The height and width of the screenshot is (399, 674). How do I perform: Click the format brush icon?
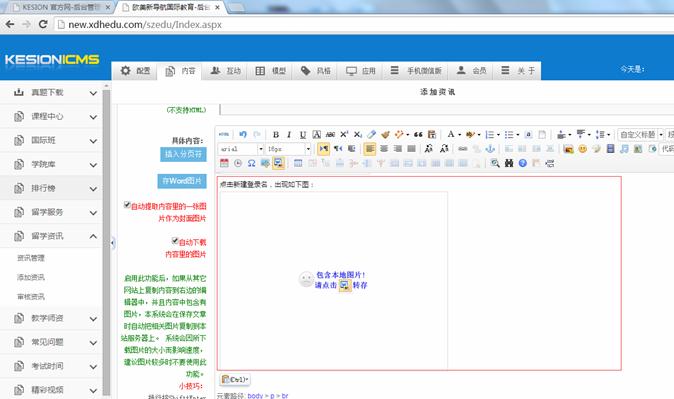(385, 135)
